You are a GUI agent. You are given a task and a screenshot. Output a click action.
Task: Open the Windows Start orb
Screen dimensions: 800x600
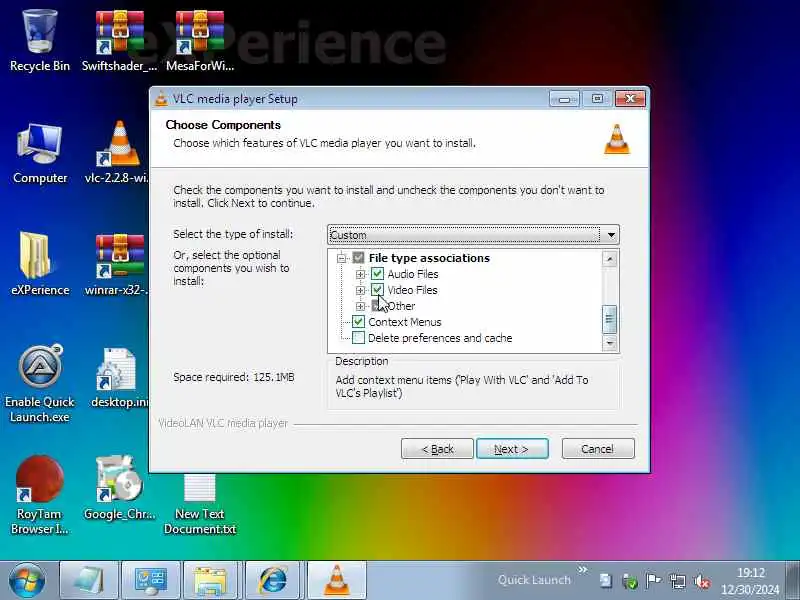pyautogui.click(x=27, y=580)
